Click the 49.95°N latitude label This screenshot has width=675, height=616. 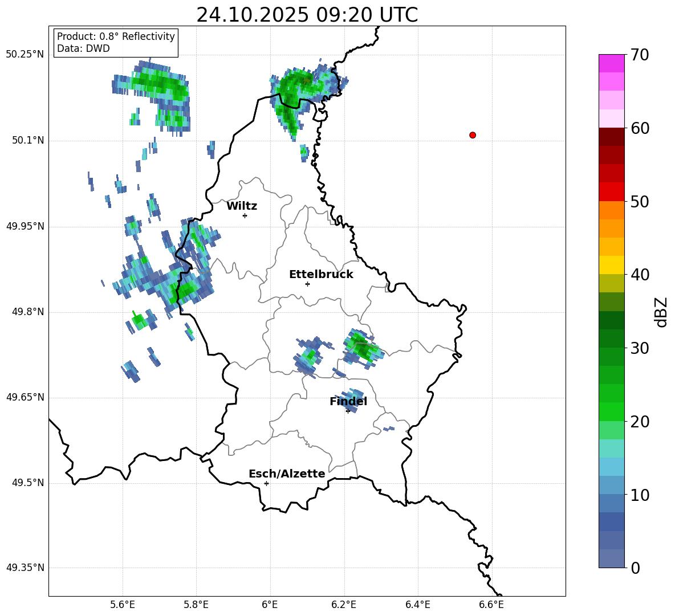tap(25, 226)
